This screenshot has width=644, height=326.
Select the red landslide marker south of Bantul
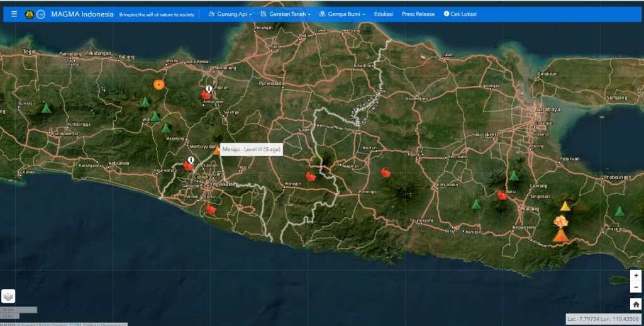coord(211,208)
